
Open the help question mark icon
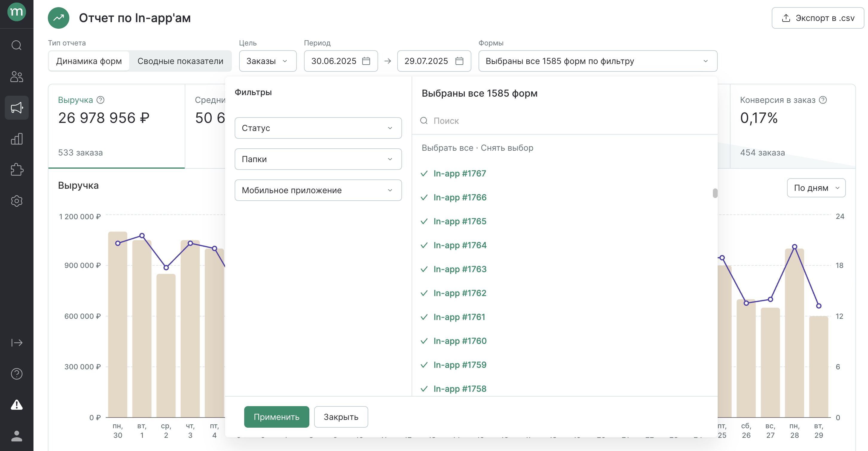[16, 374]
